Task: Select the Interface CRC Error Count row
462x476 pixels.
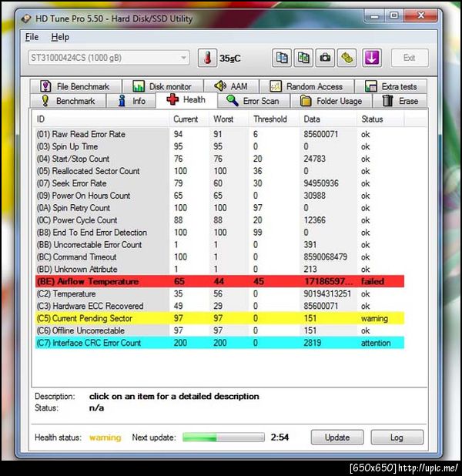Action: pyautogui.click(x=219, y=343)
